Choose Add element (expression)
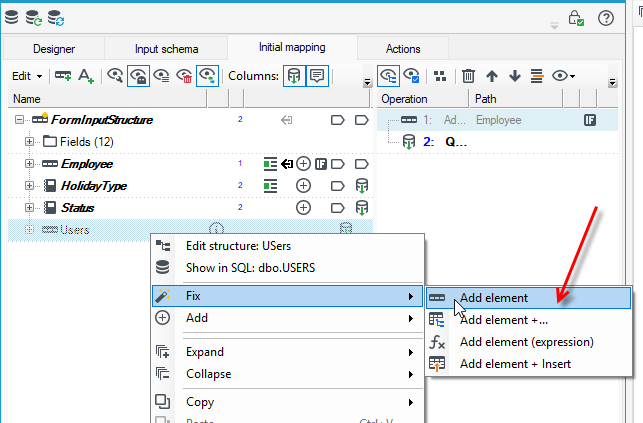The image size is (643, 423). [x=528, y=342]
